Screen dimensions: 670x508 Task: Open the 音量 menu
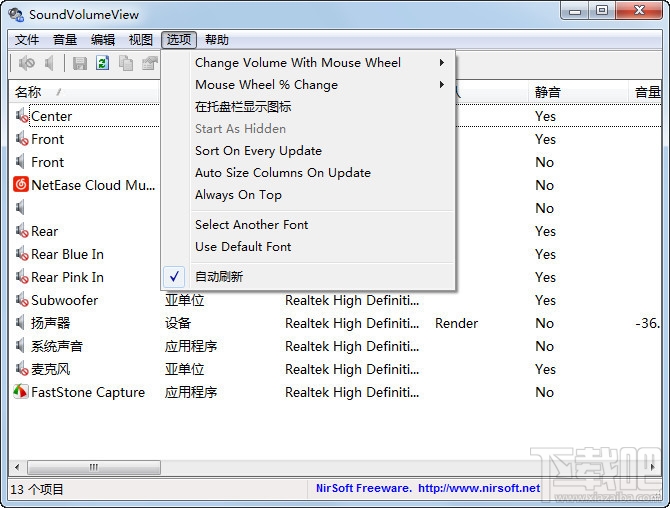pos(65,40)
